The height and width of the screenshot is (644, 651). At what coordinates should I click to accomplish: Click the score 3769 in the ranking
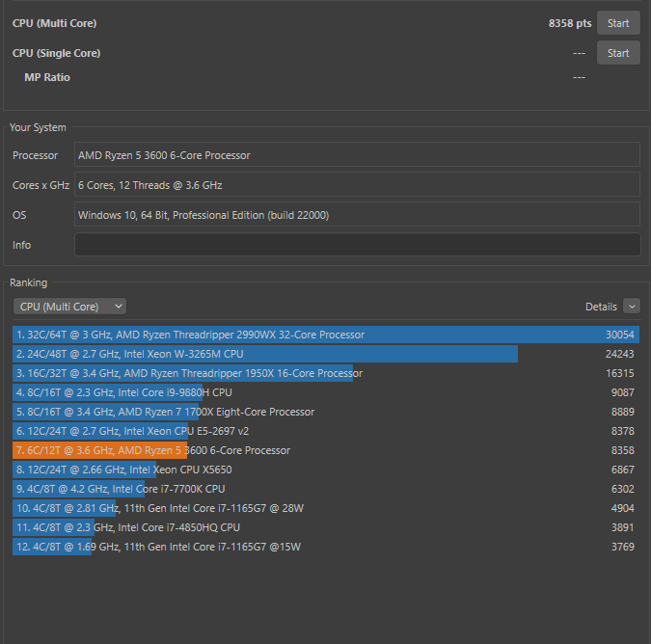point(623,547)
